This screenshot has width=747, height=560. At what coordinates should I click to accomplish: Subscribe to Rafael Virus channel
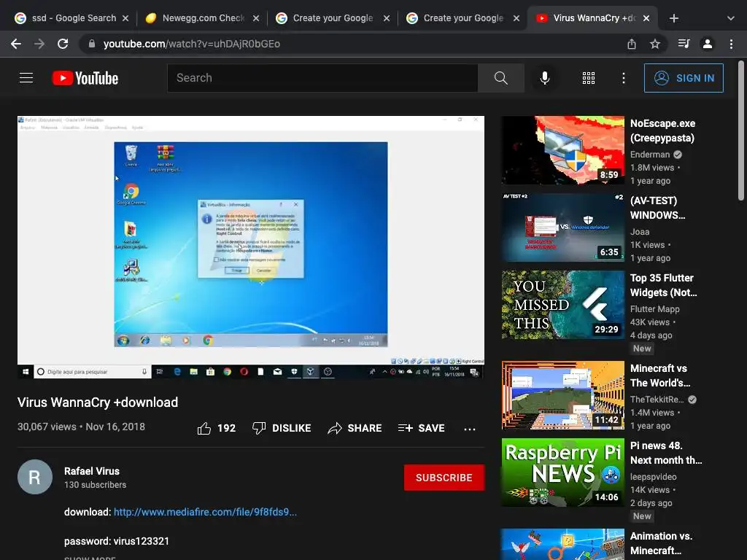pyautogui.click(x=444, y=478)
